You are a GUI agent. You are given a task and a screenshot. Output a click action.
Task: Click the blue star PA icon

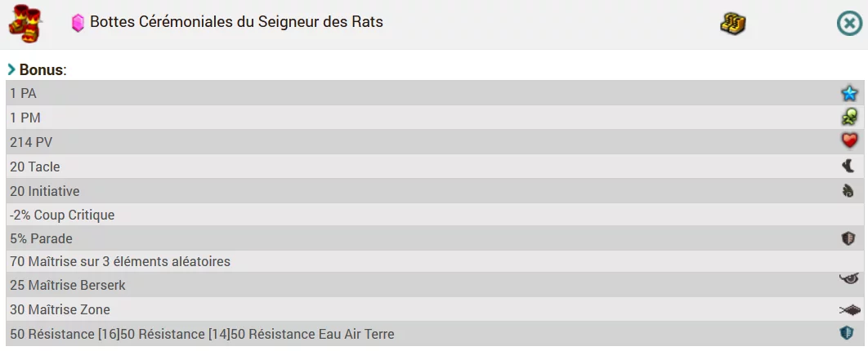tap(849, 93)
